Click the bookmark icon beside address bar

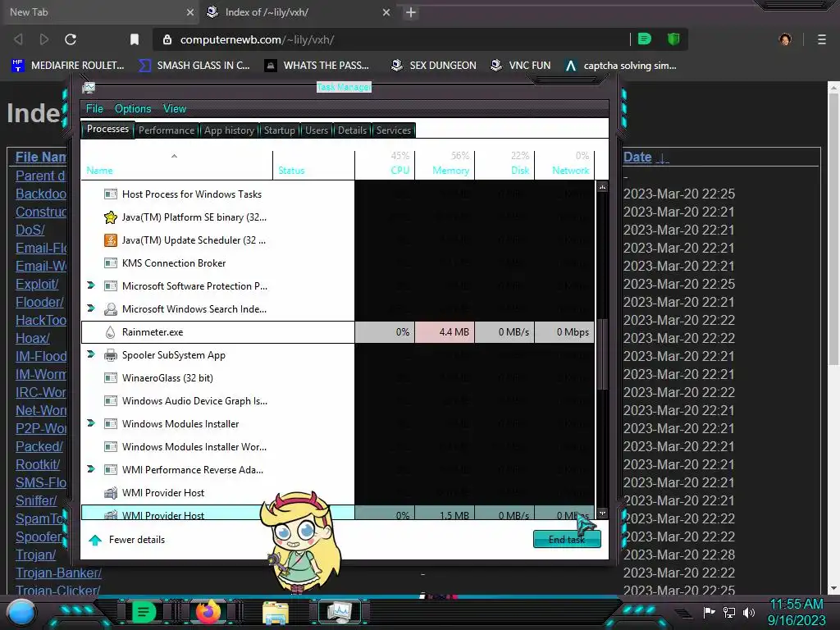click(135, 39)
